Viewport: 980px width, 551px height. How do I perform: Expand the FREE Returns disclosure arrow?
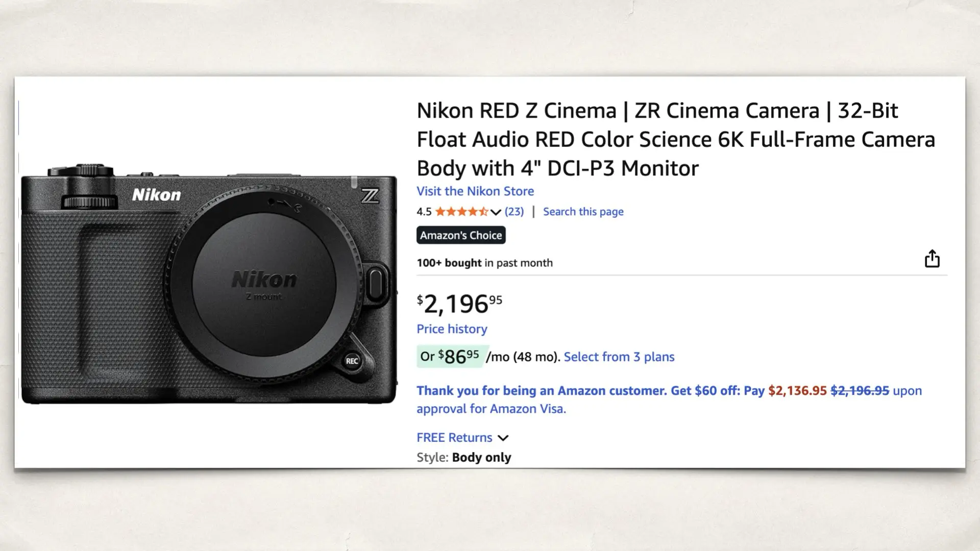click(503, 438)
